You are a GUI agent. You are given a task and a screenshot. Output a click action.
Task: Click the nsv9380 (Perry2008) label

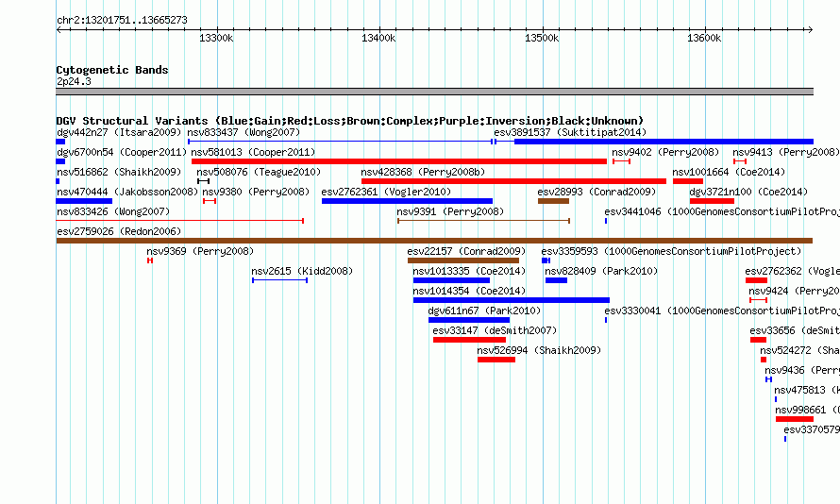pos(256,192)
